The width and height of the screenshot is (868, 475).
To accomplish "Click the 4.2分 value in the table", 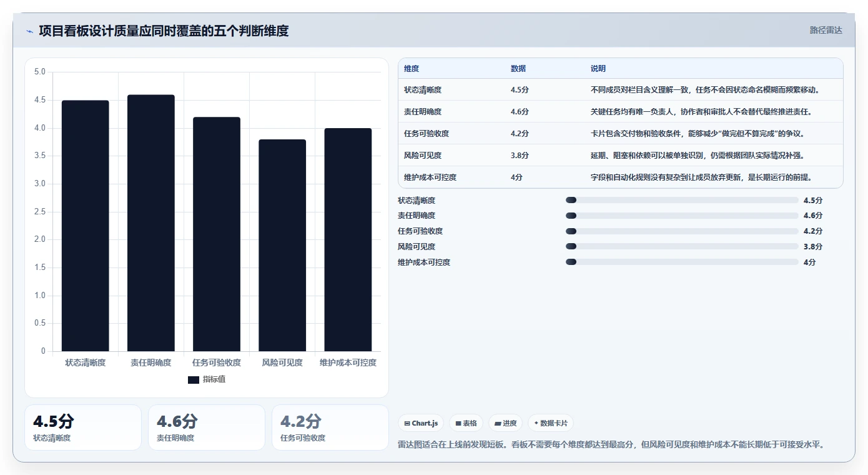I will point(520,134).
